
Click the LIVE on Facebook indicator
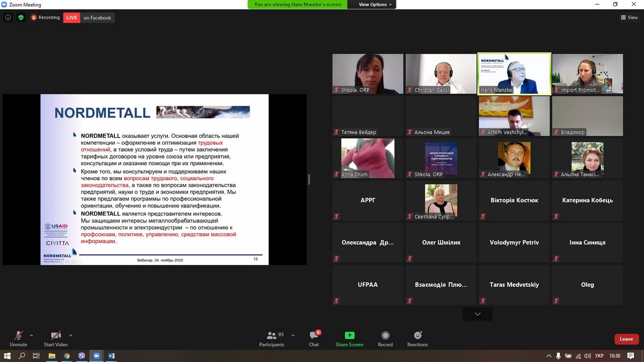[x=89, y=18]
